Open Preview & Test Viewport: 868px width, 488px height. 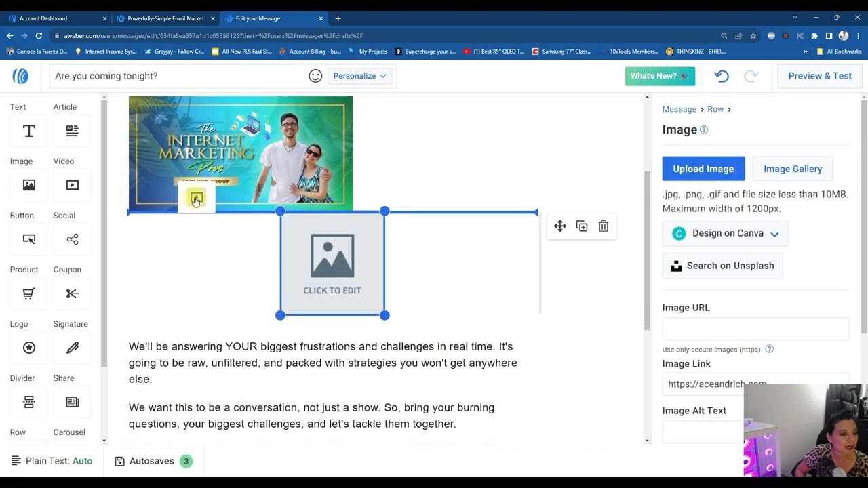click(x=820, y=76)
